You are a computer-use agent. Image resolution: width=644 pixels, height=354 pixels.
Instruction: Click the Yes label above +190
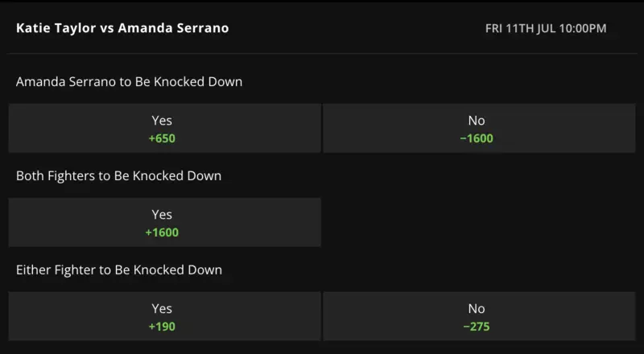162,308
